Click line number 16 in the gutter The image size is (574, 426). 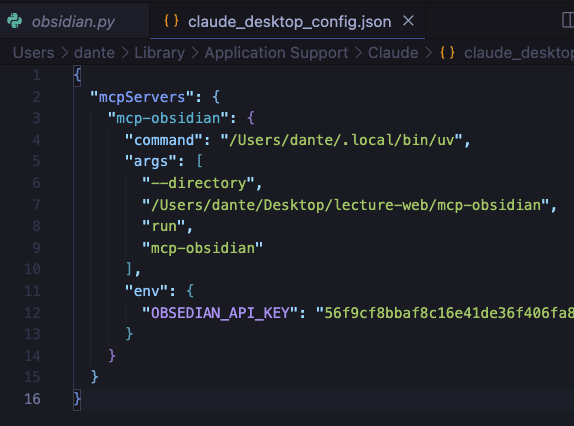pos(32,399)
